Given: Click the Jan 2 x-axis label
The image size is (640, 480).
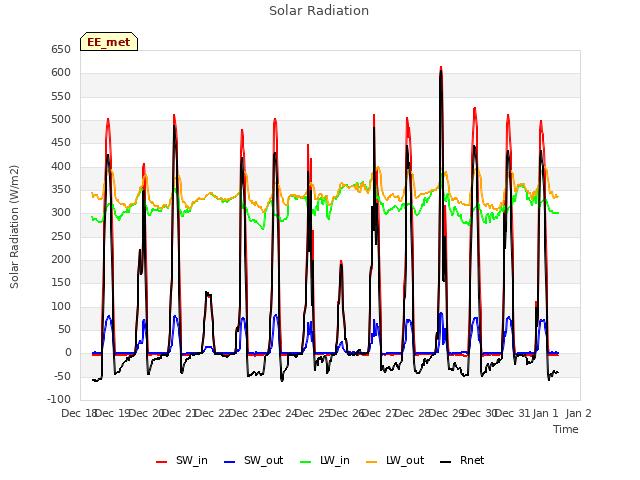Looking at the screenshot, I should [x=579, y=413].
